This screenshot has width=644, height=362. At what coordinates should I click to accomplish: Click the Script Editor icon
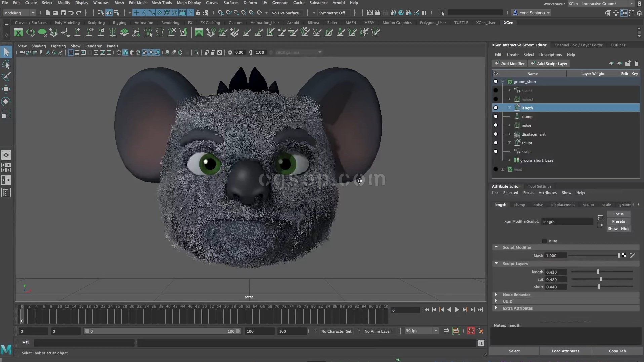point(481,343)
